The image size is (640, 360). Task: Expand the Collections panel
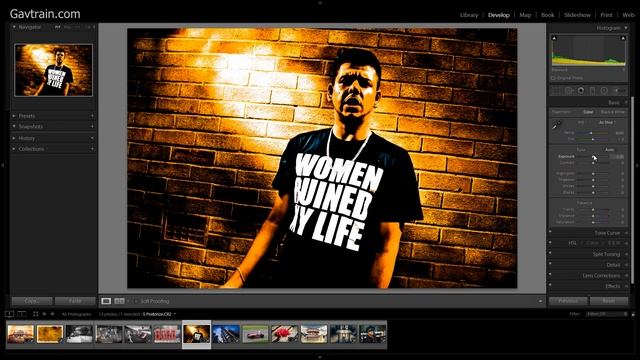[14, 149]
